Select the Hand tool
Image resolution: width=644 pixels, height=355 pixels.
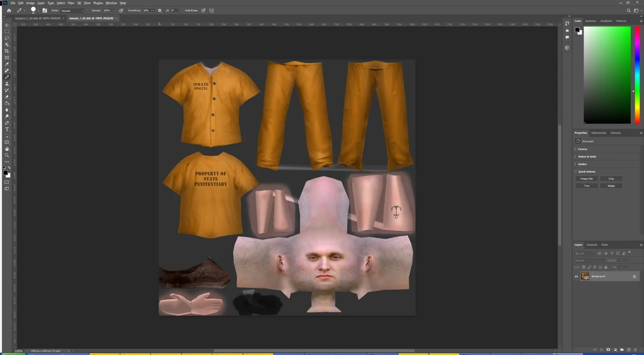coord(6,149)
